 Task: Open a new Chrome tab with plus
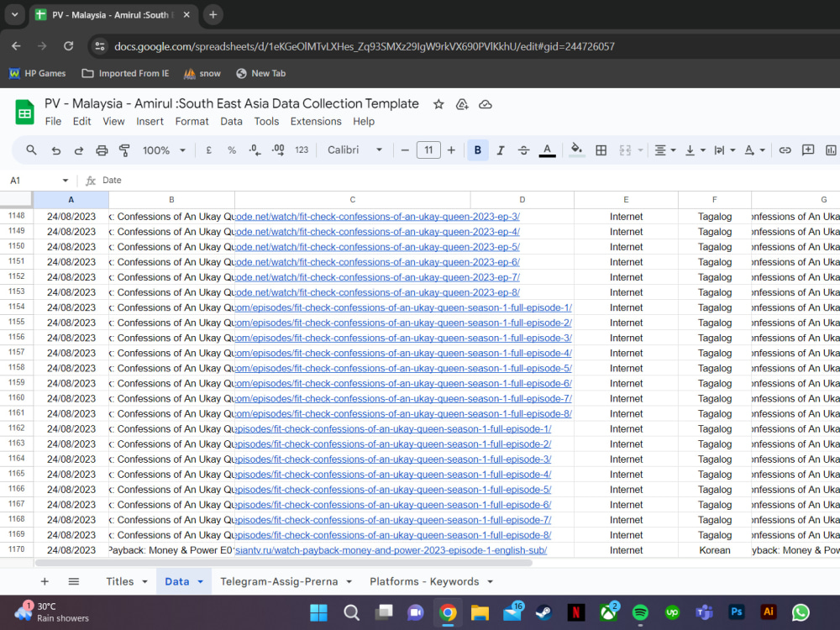[x=213, y=15]
